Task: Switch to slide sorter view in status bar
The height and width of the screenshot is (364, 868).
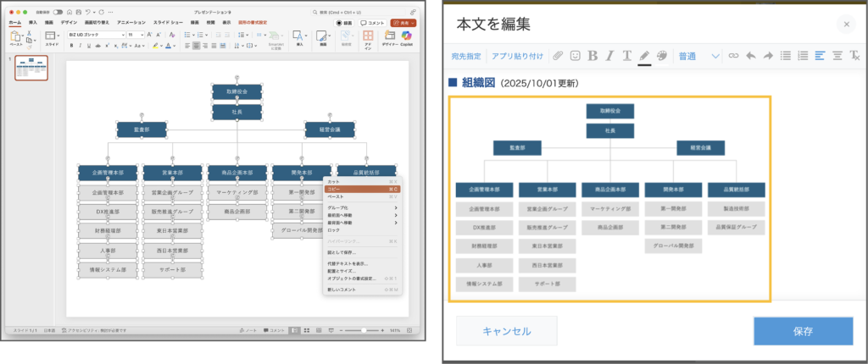Action: tap(307, 330)
